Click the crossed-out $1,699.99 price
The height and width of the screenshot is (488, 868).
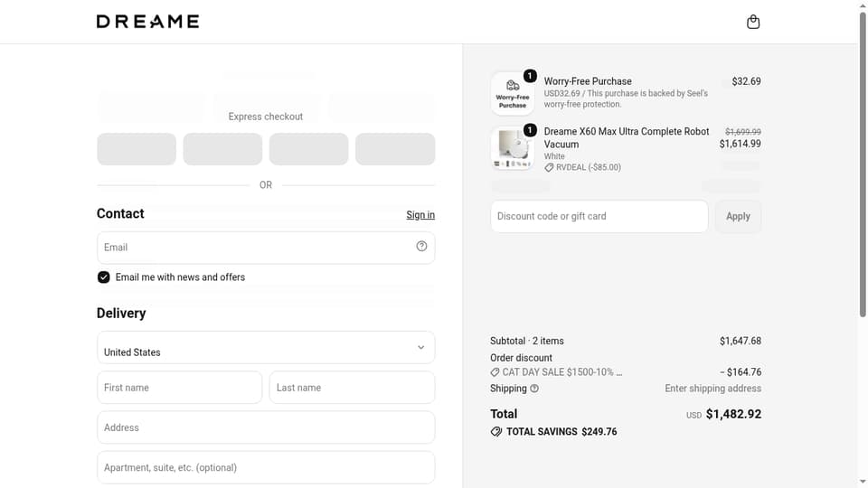[743, 132]
